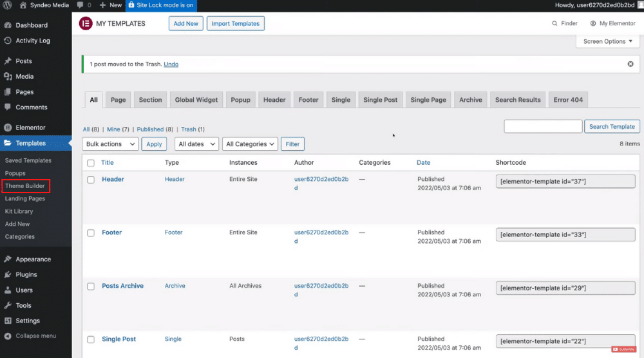The image size is (644, 358).
Task: Click the shortcode field with id 37
Action: click(565, 182)
